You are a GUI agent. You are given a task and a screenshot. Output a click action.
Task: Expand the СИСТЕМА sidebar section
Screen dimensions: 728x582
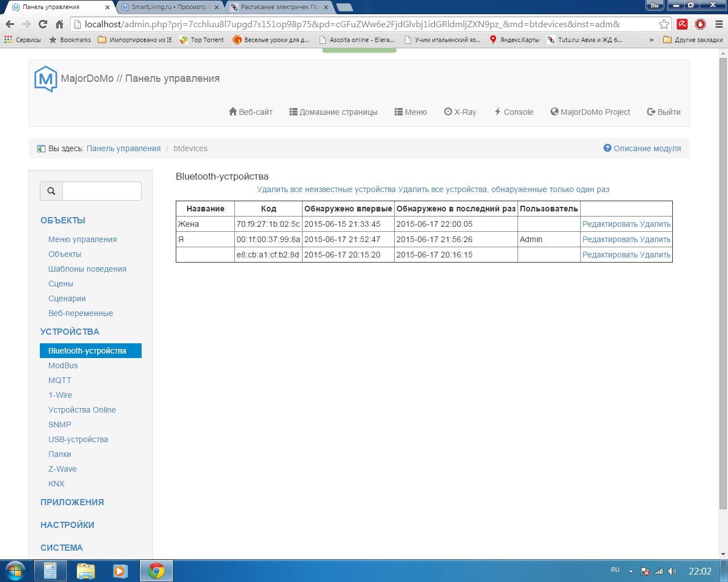pos(61,548)
